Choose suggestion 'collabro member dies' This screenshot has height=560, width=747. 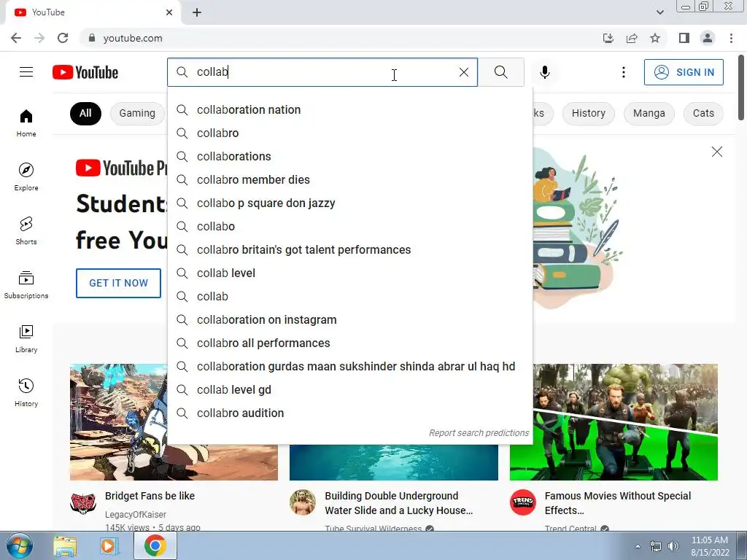click(350, 180)
